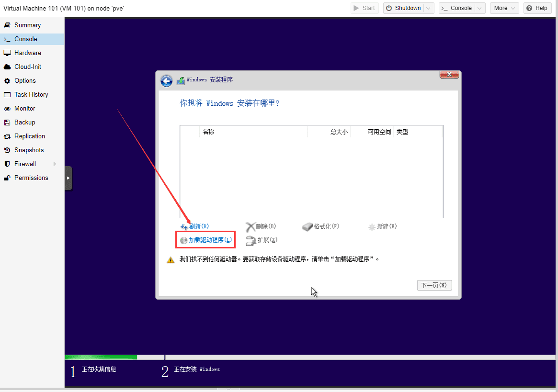Click the 名称 column header
Screen dimensions: 558x392
click(x=253, y=132)
